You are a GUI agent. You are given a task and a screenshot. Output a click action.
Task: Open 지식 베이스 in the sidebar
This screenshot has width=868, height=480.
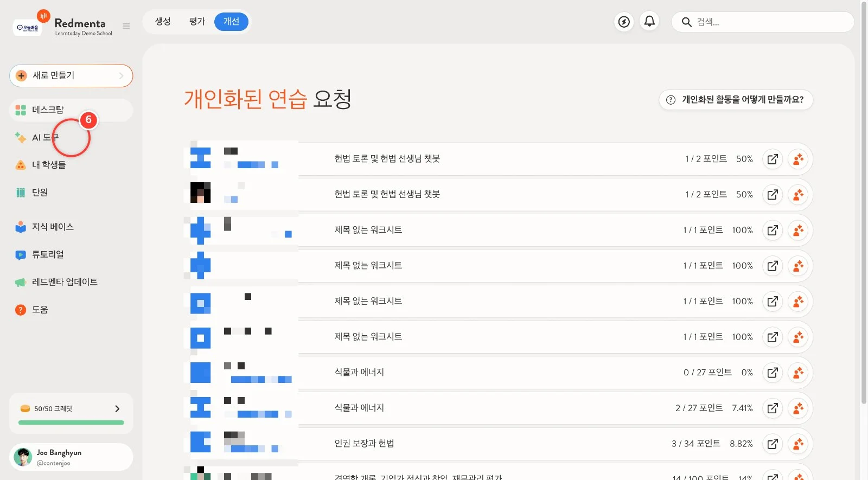pos(71,227)
